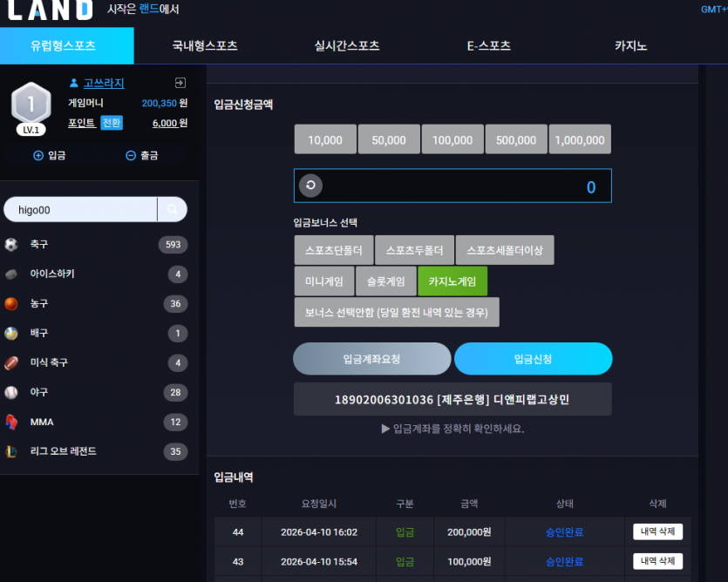Select the 스포츠단폴더 bonus option
This screenshot has height=582, width=728.
pos(334,250)
